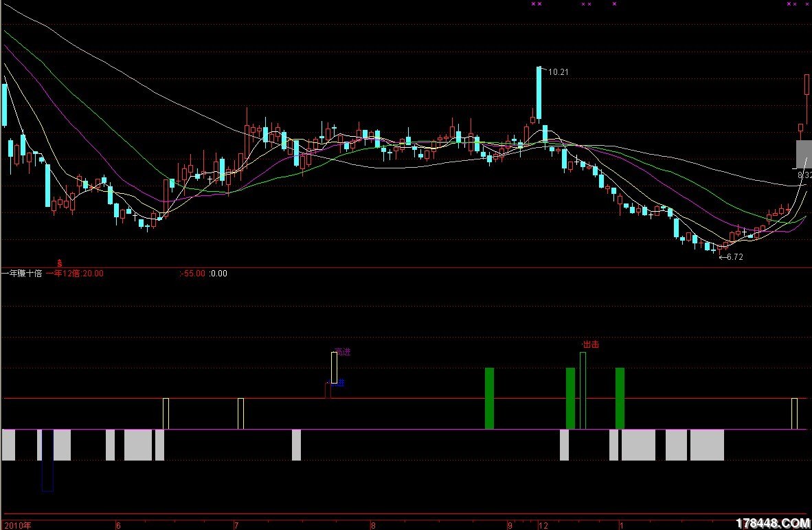This screenshot has height=530, width=812.
Task: Jump to month 9 on time axis
Action: pyautogui.click(x=510, y=525)
